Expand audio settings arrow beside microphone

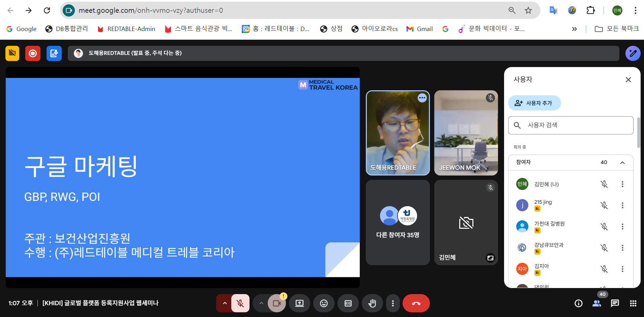click(225, 303)
